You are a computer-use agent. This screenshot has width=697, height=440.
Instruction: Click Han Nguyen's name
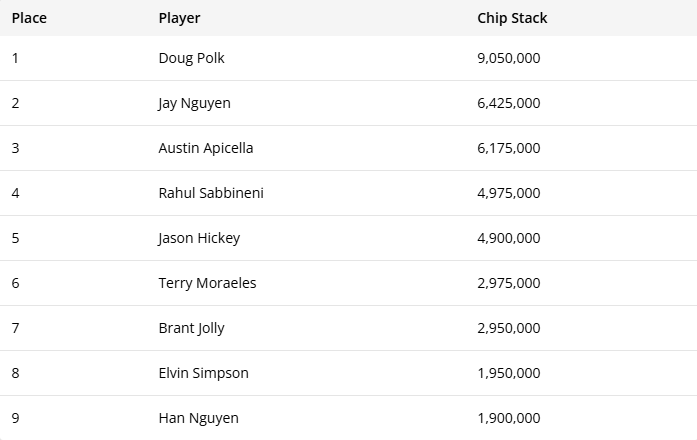pos(199,418)
